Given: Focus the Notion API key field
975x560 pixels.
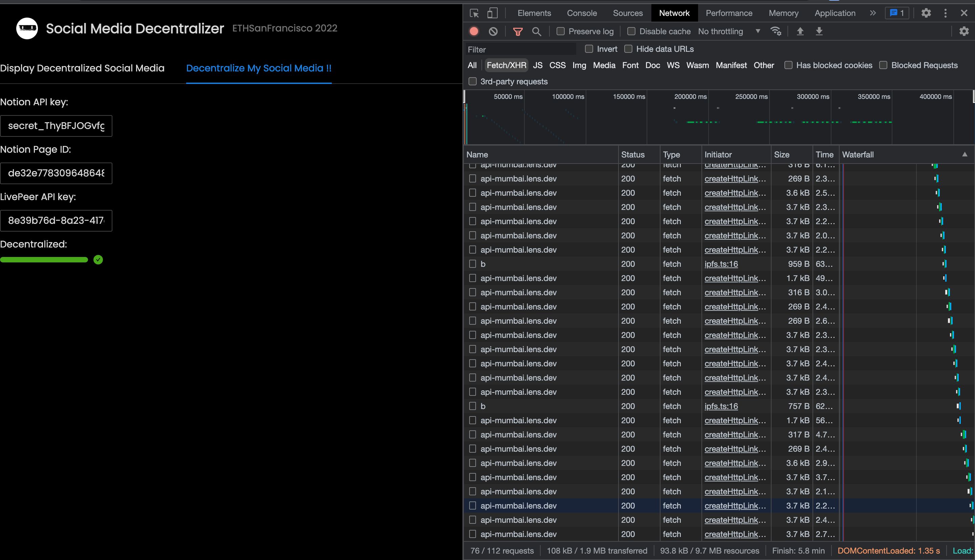Looking at the screenshot, I should pyautogui.click(x=56, y=126).
